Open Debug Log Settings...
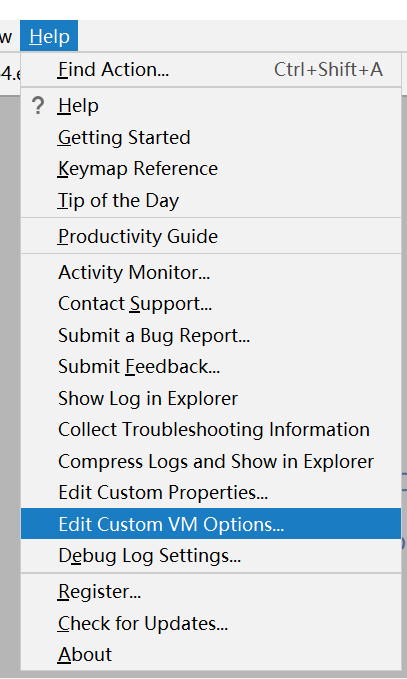Image resolution: width=407 pixels, height=679 pixels. [x=211, y=556]
